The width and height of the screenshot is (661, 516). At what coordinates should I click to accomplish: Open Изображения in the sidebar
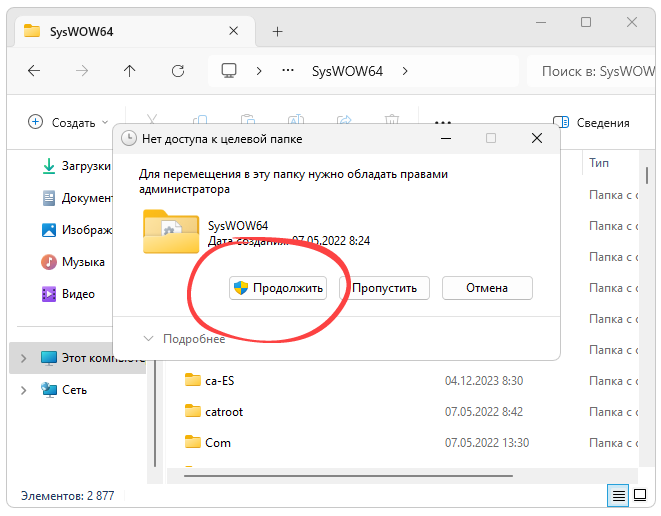77,230
